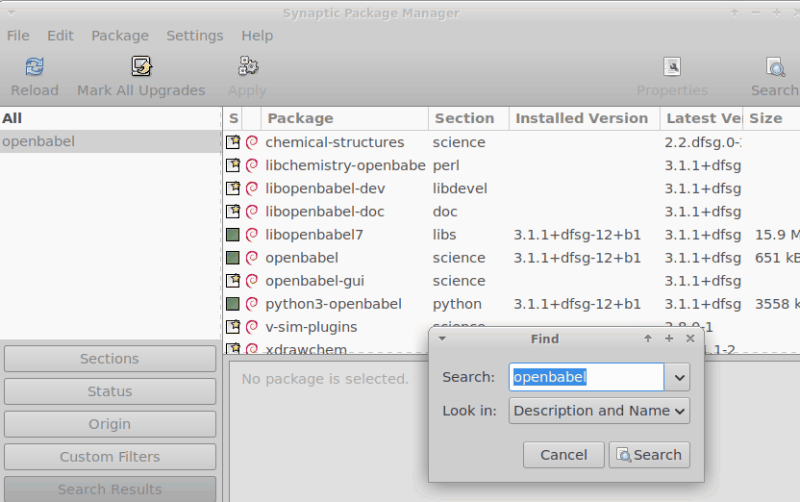The image size is (800, 502).
Task: Click the Debian swirl icon beside openbabel-gui
Action: 252,281
